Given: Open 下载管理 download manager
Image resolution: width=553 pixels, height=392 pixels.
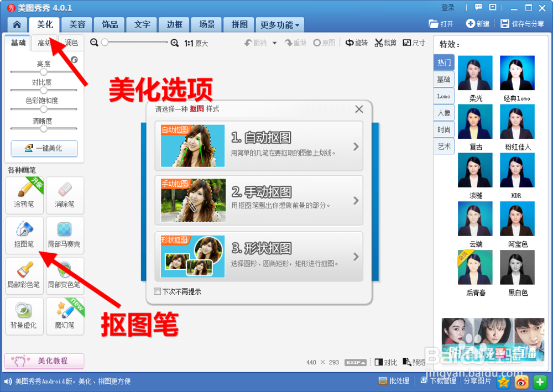Looking at the screenshot, I should [x=438, y=381].
